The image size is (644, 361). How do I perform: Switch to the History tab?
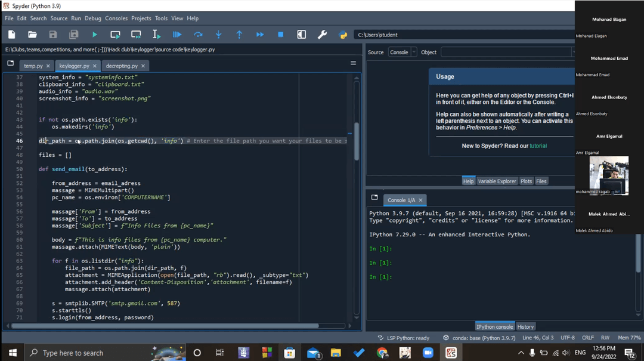525,327
